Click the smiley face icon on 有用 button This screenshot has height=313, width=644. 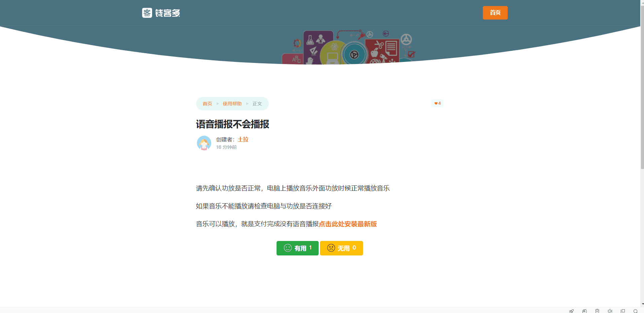(288, 248)
